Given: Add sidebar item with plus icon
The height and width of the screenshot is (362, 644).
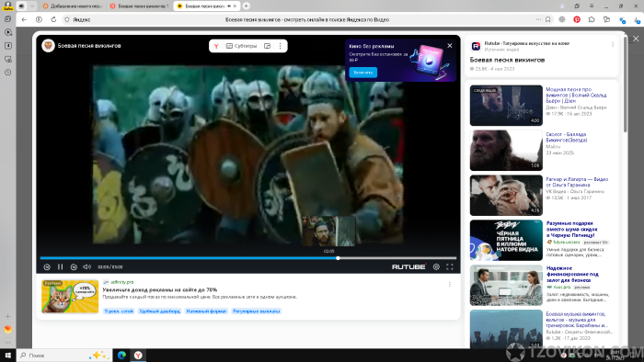Looking at the screenshot, I should (x=7, y=316).
